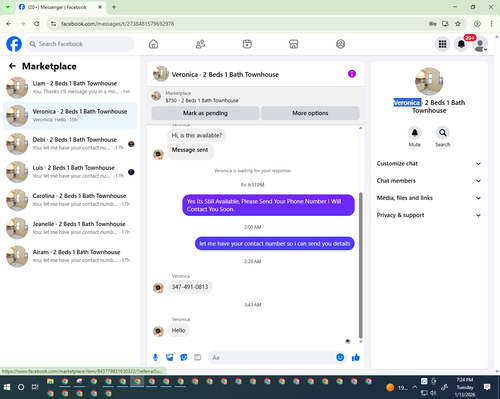Screen dimensions: 500x399
Task: Open Windows notification center icon
Action: pos(487,387)
